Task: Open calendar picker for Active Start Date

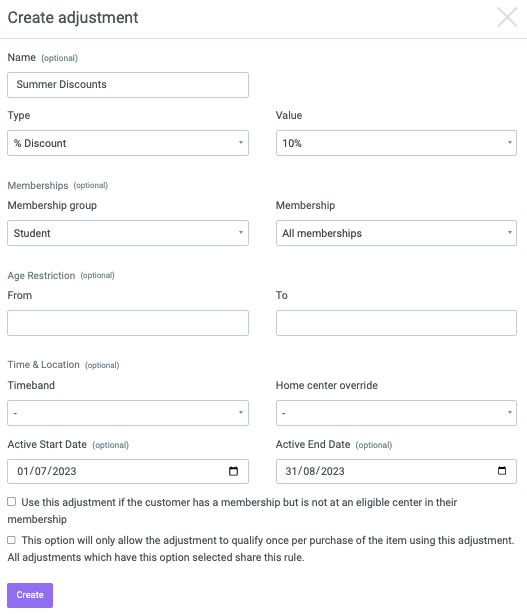Action: tap(233, 471)
